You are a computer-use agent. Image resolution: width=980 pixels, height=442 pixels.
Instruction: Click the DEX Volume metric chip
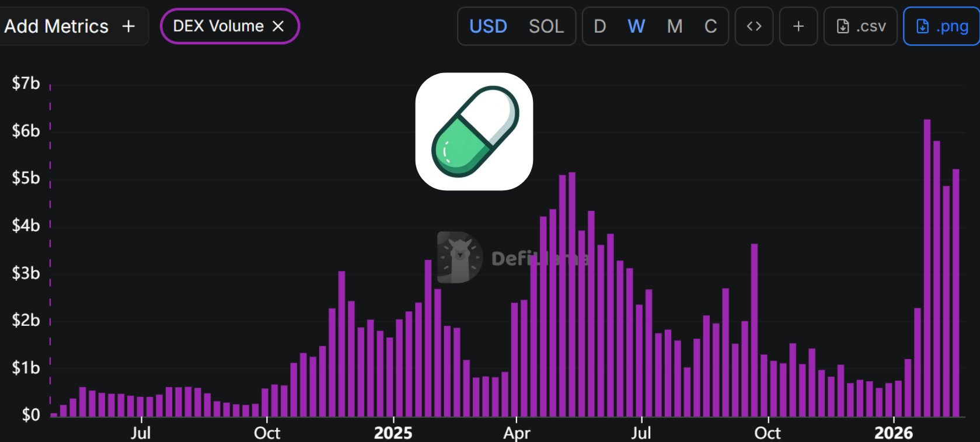[218, 26]
